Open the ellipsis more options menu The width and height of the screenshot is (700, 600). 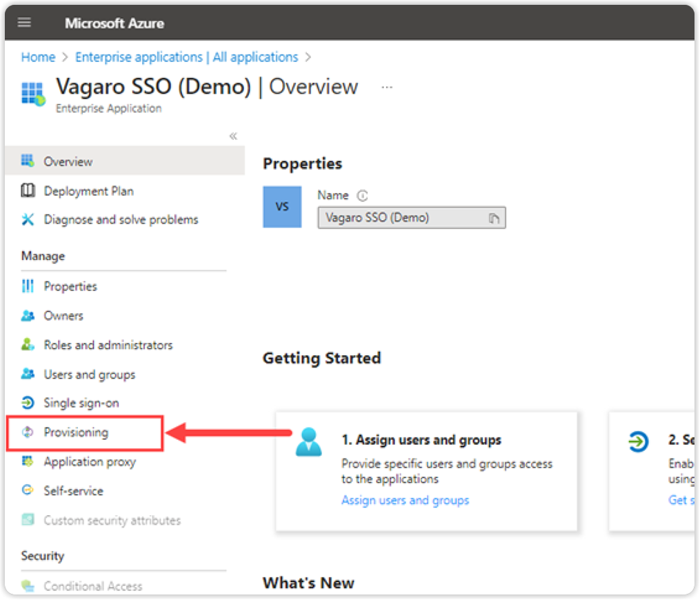(387, 88)
